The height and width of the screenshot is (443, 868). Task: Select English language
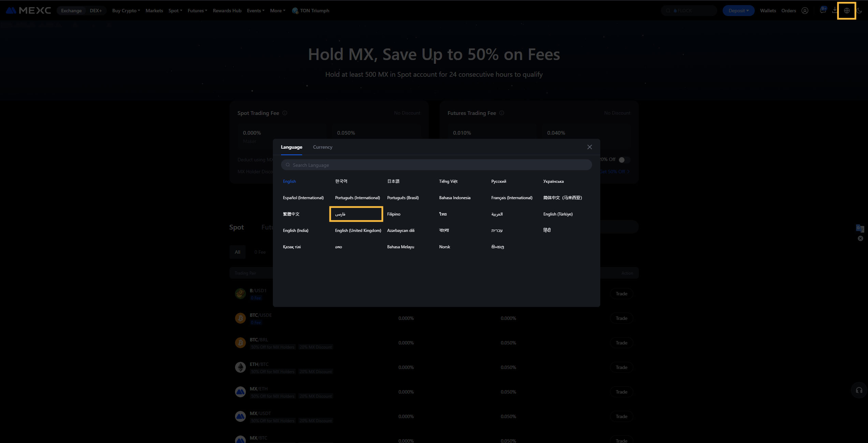289,181
